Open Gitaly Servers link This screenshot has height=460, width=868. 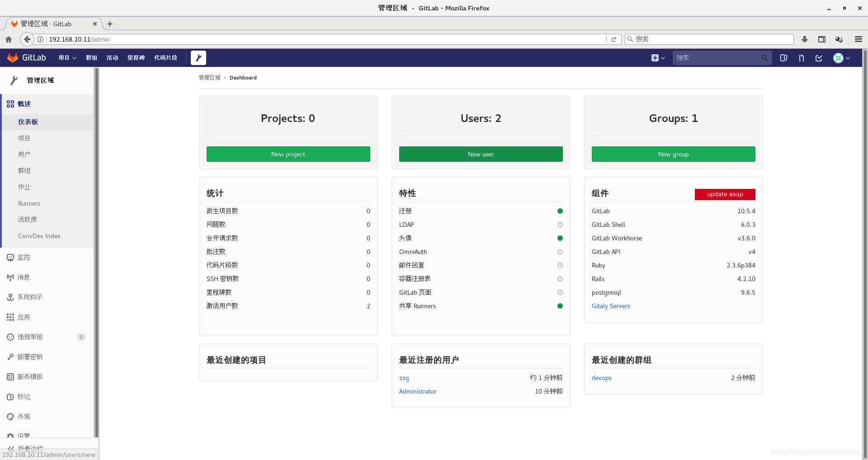611,306
